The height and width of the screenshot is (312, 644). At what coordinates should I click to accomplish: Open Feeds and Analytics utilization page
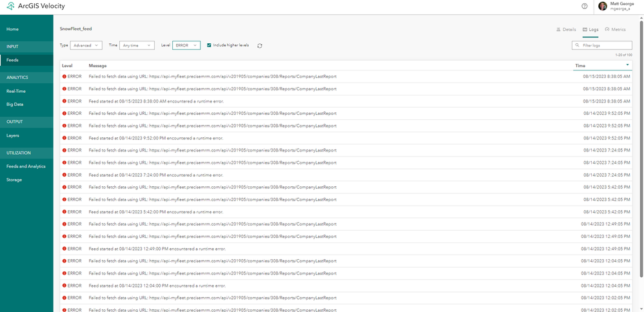tap(26, 166)
